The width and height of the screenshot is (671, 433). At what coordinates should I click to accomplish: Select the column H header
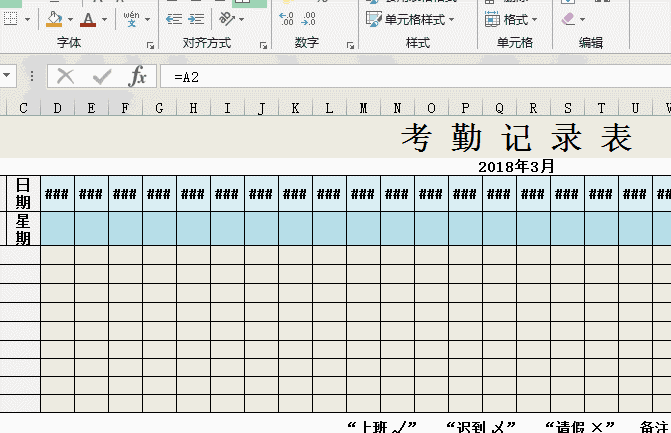point(193,108)
